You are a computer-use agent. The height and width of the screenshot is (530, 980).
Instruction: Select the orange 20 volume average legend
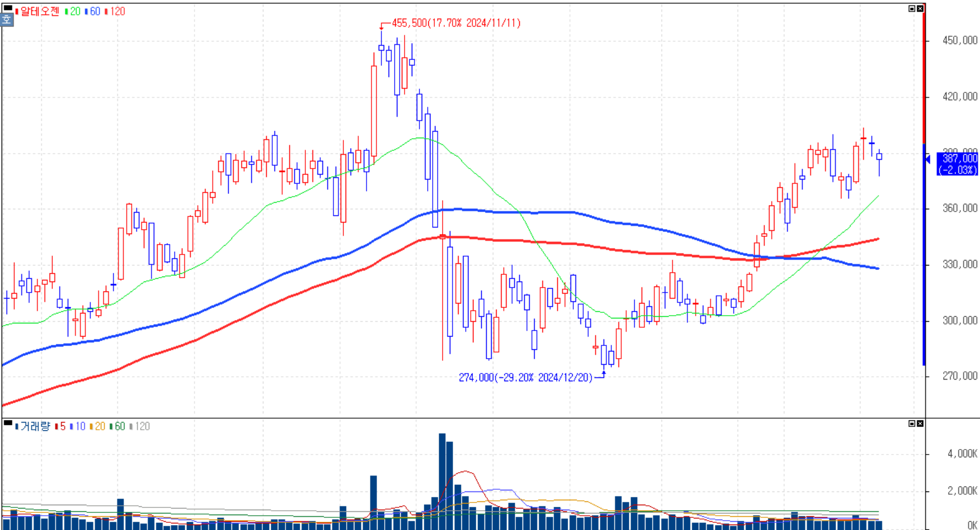(97, 426)
